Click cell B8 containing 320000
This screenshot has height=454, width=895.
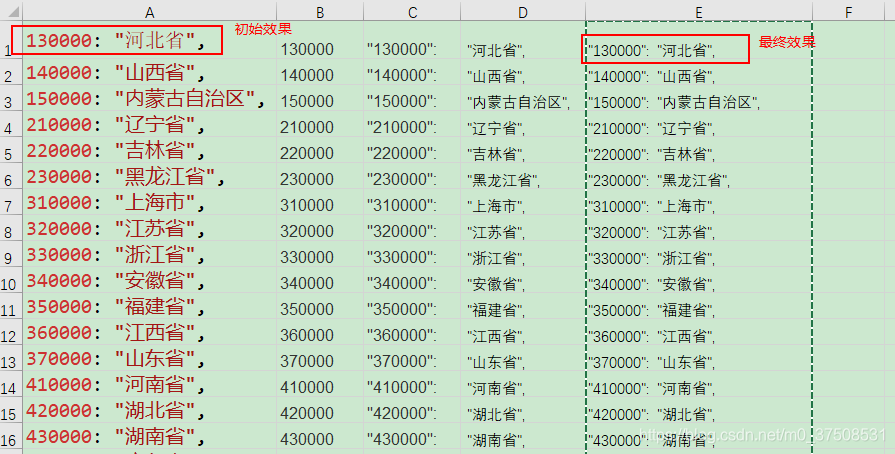coord(320,228)
